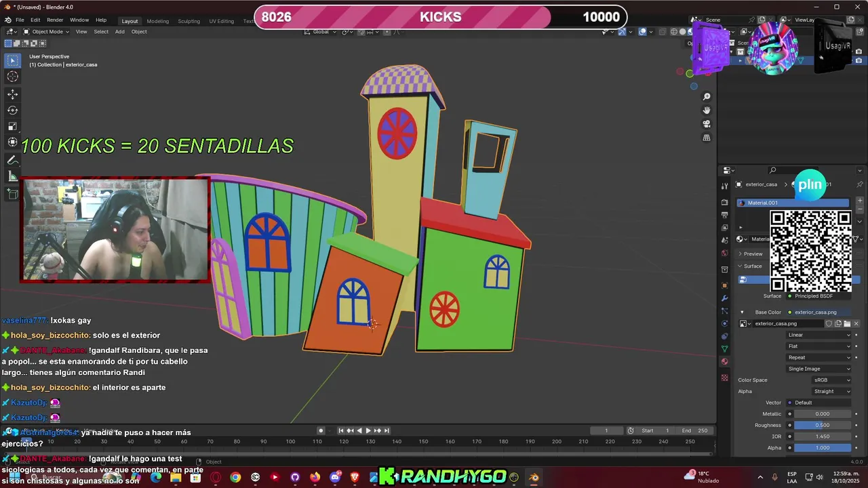
Task: Switch to the Modeling workspace tab
Action: [158, 21]
